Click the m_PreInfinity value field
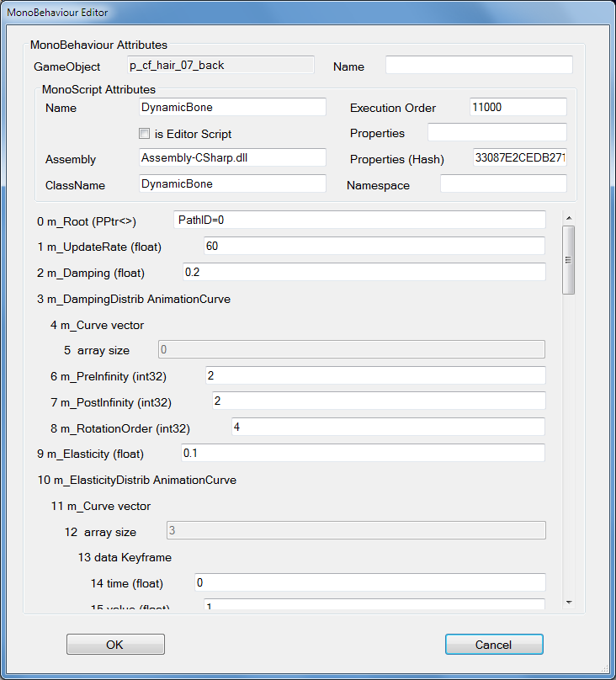 click(x=375, y=375)
